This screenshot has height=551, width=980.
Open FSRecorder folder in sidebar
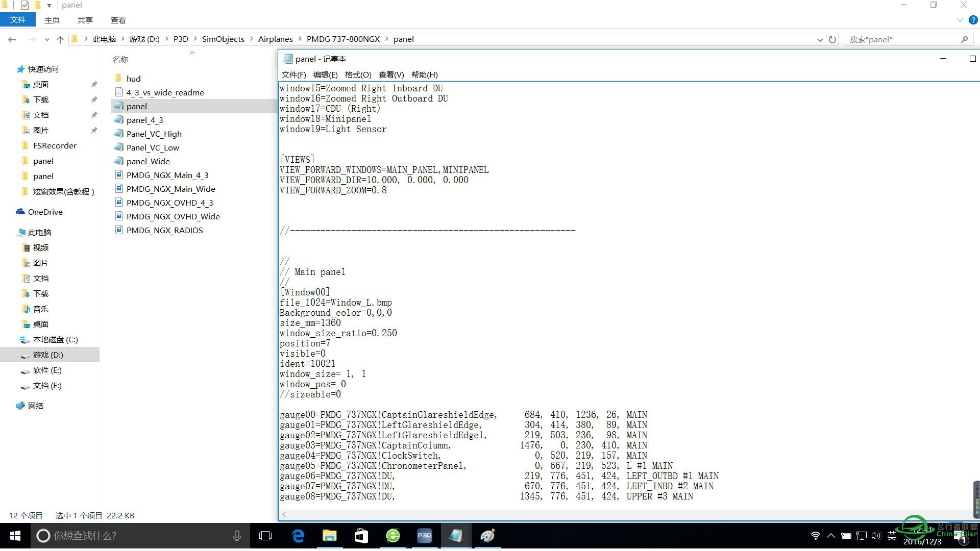[55, 145]
